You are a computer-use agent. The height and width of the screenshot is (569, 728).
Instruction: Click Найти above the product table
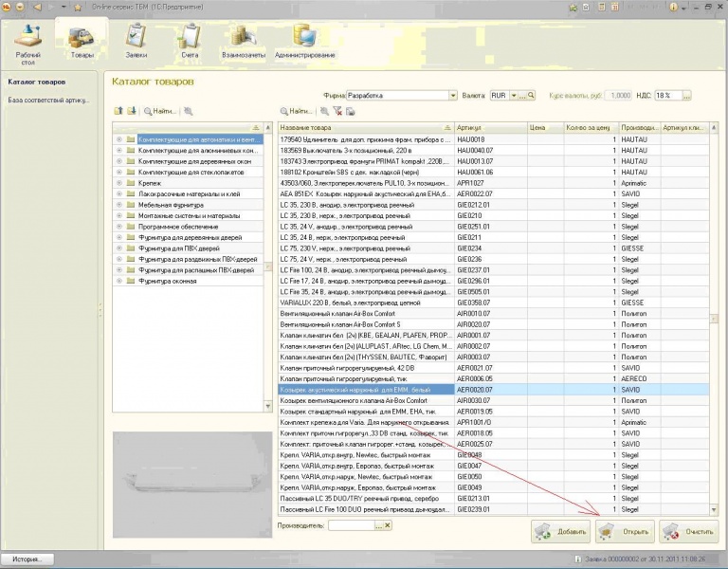[296, 111]
